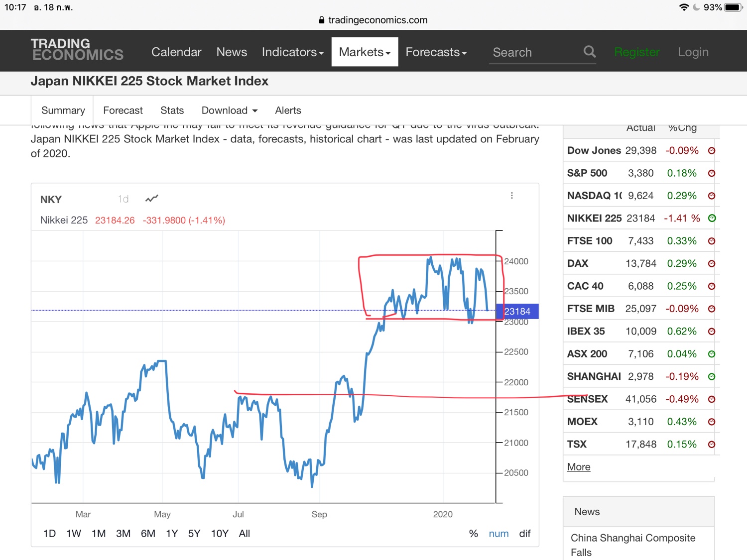Expand the Markets dropdown menu
Screen dimensions: 747x560
tap(365, 52)
